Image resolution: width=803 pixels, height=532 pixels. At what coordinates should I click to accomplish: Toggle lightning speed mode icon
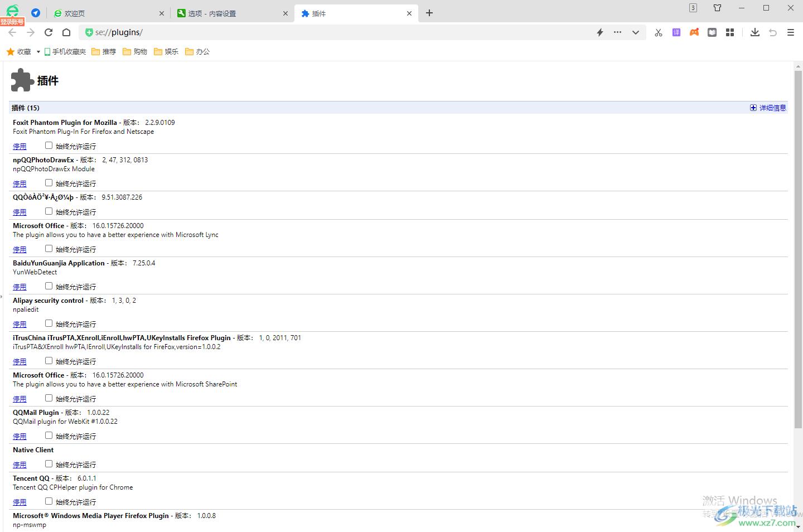tap(600, 32)
